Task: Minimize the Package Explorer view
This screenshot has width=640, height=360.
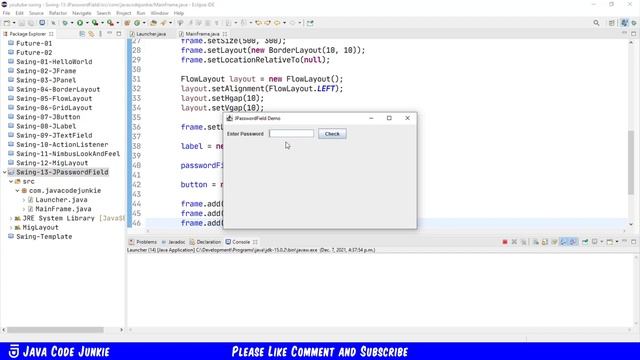Action: click(109, 33)
